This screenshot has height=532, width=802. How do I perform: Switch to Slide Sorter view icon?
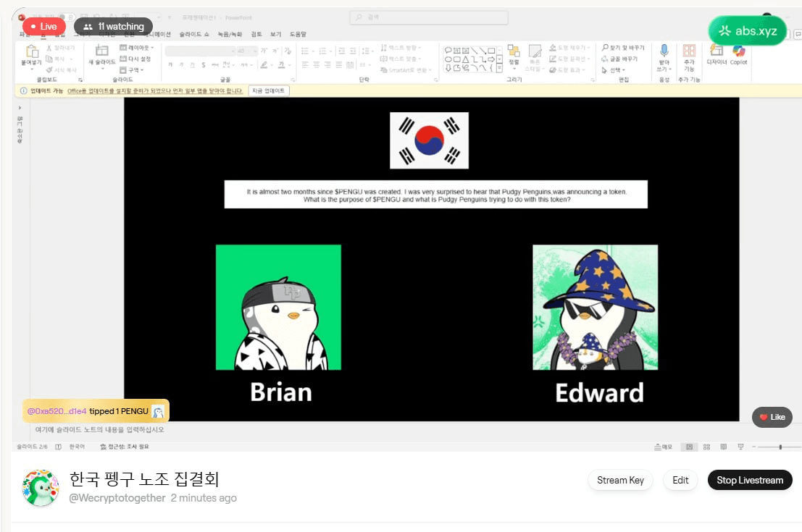click(x=706, y=447)
